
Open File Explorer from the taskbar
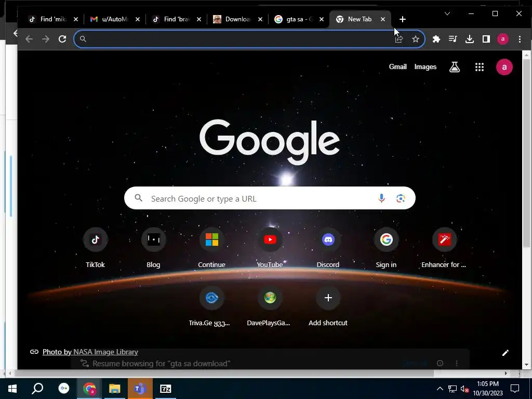[115, 389]
